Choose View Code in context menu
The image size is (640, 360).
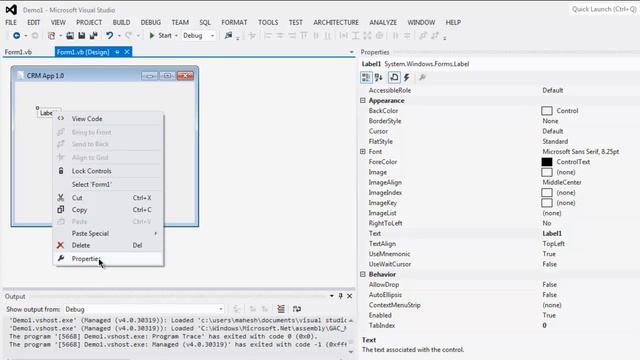tap(109, 119)
